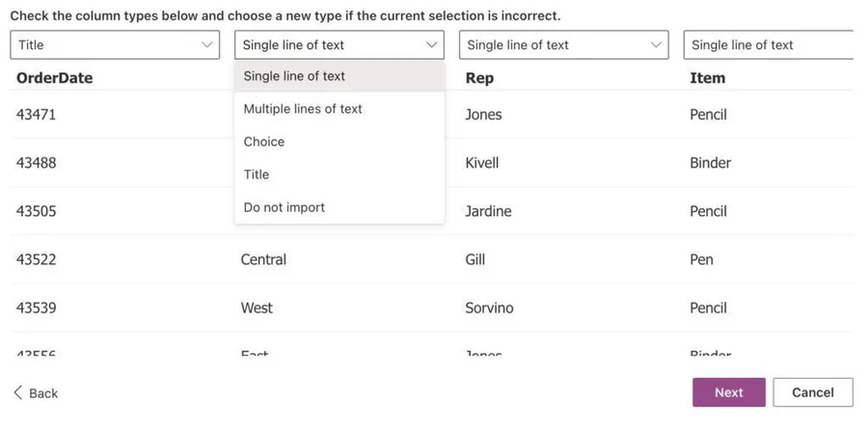Click the OrderDate column header
Screen dimensions: 868x428
55,78
